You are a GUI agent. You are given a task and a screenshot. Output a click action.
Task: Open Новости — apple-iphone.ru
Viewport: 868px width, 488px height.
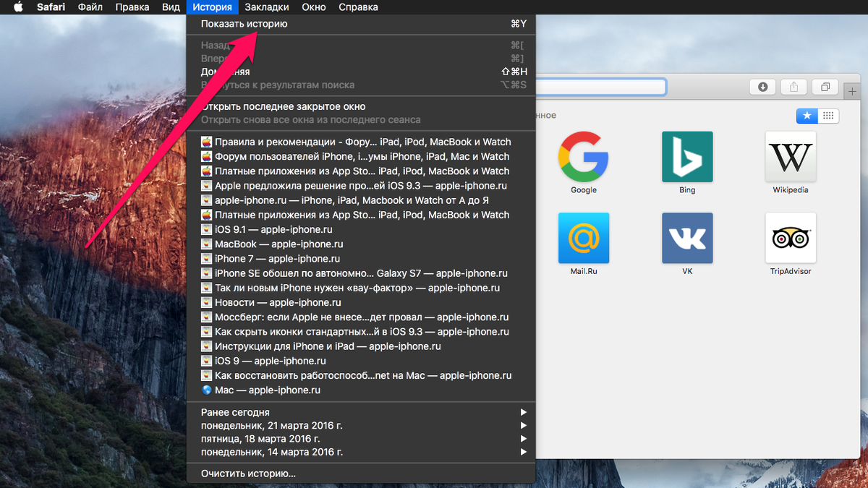(x=361, y=302)
